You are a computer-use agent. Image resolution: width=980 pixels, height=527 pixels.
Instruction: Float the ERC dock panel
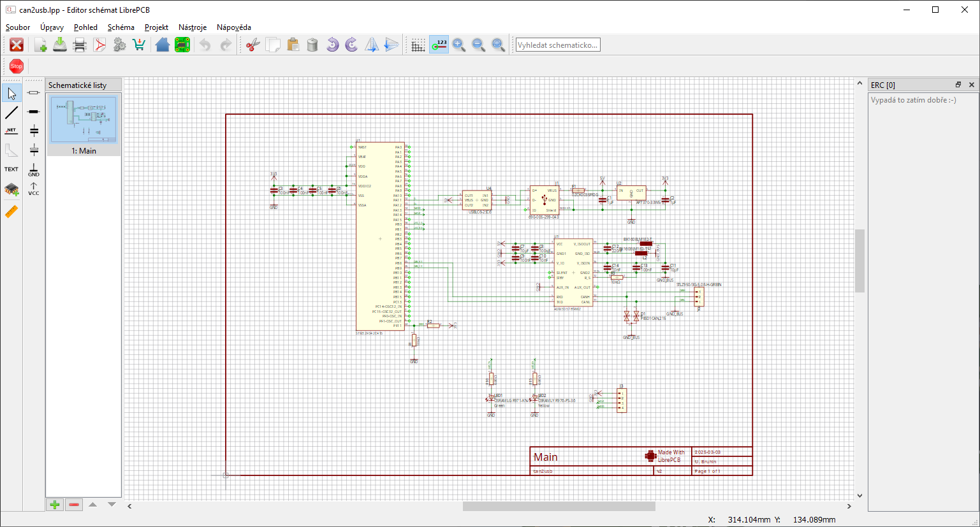958,85
